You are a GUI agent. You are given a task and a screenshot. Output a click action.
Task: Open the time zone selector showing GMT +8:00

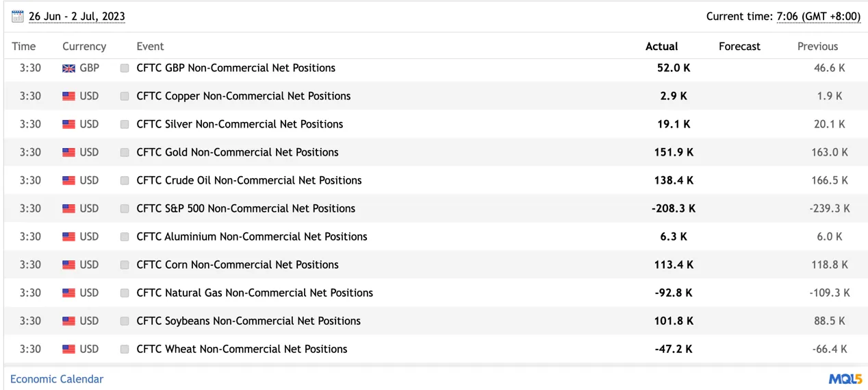coord(819,16)
